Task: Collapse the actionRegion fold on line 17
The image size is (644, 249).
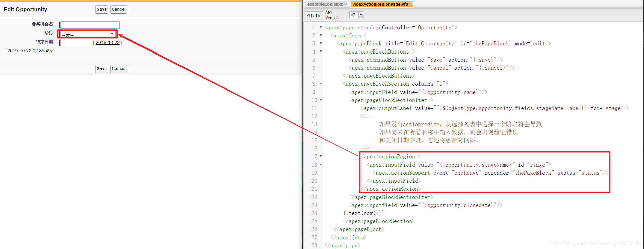Action: point(321,156)
